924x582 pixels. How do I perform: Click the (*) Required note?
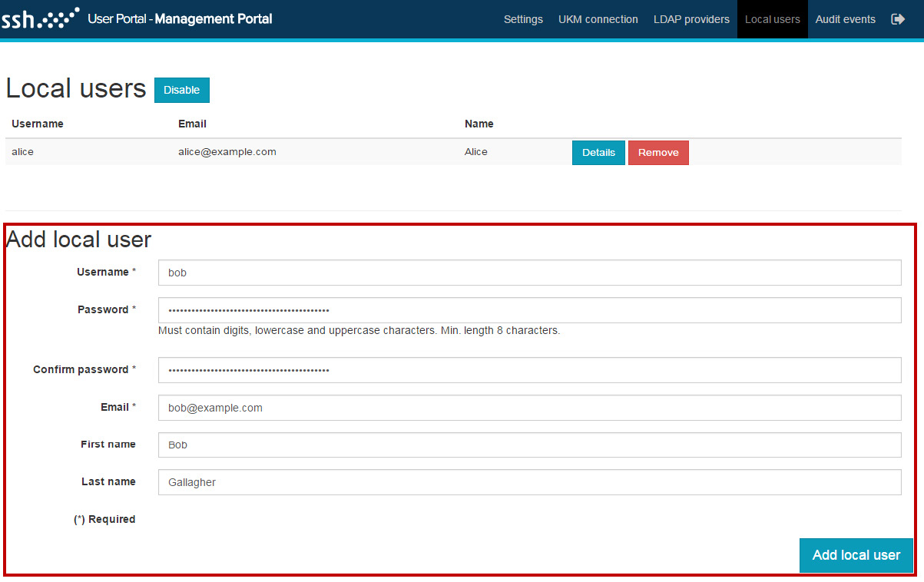[x=104, y=519]
